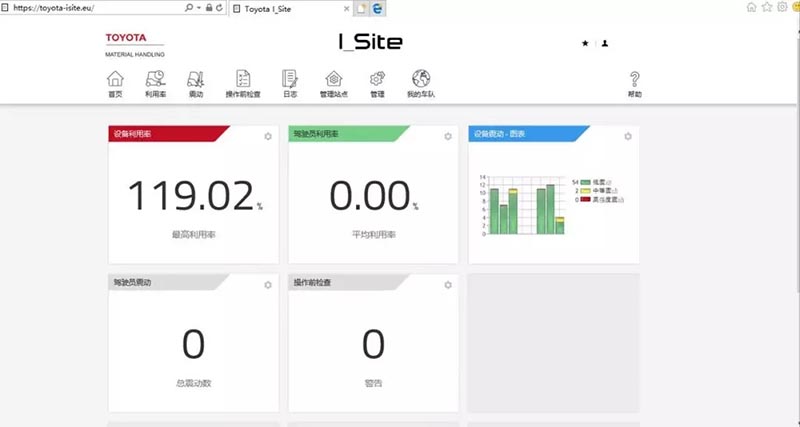The height and width of the screenshot is (427, 800).
Task: Click the 最高利用率 label
Action: tap(193, 235)
